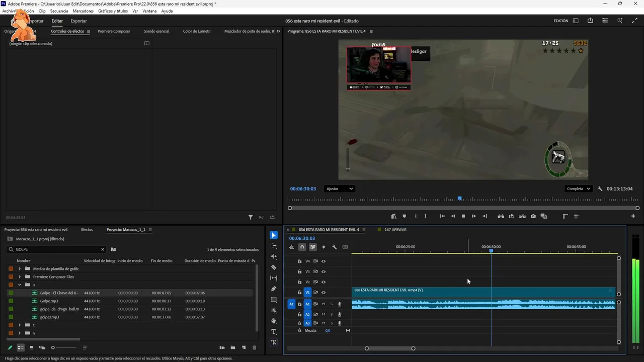Image resolution: width=644 pixels, height=362 pixels.
Task: Toggle lock on track V3
Action: tap(299, 271)
